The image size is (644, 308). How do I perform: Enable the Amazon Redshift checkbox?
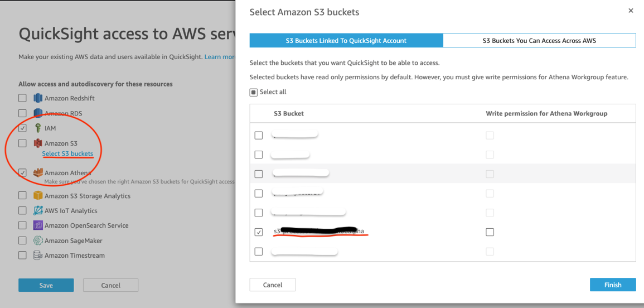pyautogui.click(x=23, y=98)
